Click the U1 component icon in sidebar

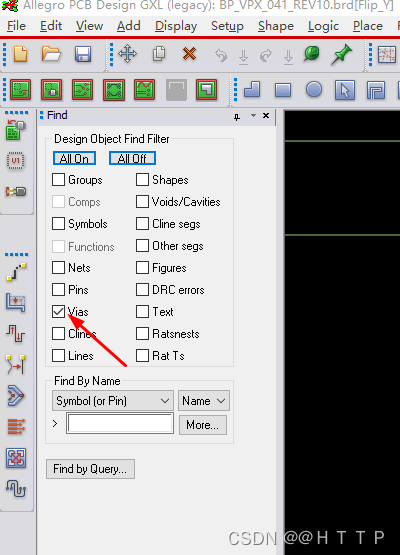point(15,161)
